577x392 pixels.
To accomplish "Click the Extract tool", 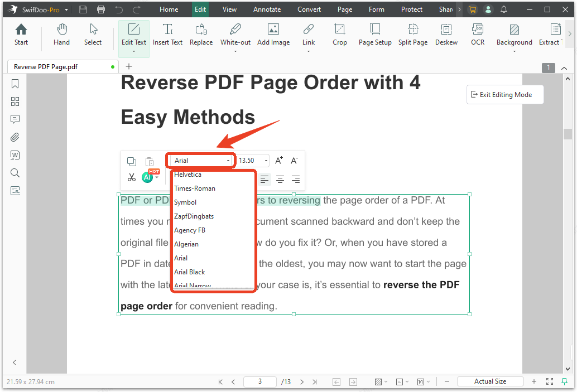I will 551,35.
